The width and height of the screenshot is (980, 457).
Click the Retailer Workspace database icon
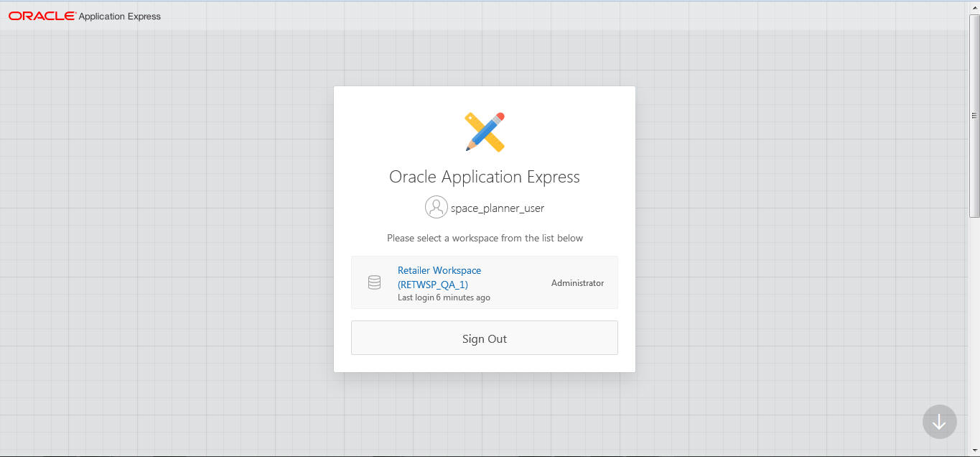coord(374,282)
